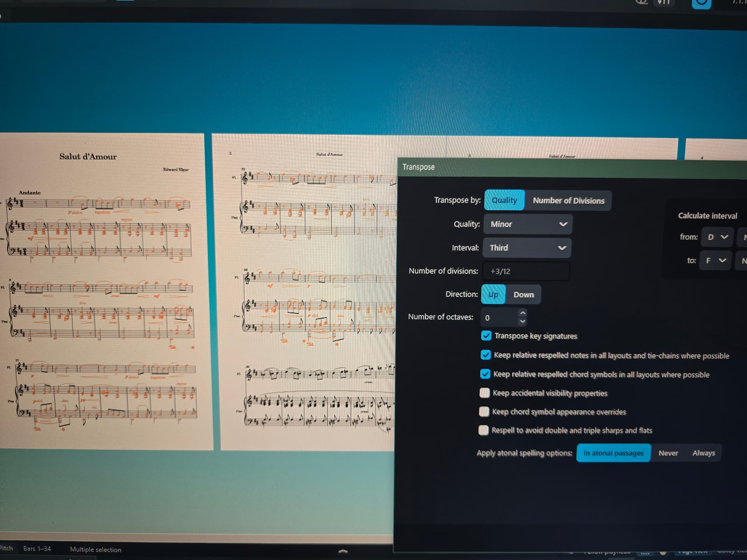This screenshot has height=560, width=747.
Task: Uncheck Transpose key signatures
Action: coord(486,336)
